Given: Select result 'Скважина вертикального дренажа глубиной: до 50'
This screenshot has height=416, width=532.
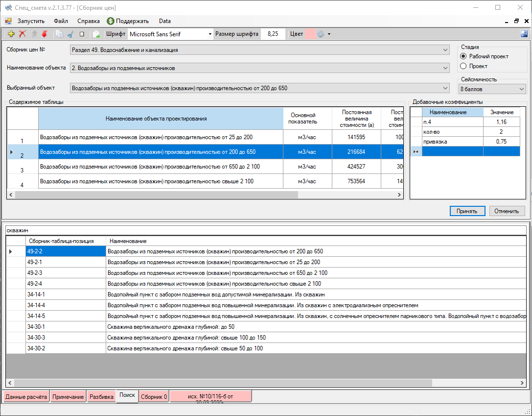Looking at the screenshot, I should pos(266,327).
